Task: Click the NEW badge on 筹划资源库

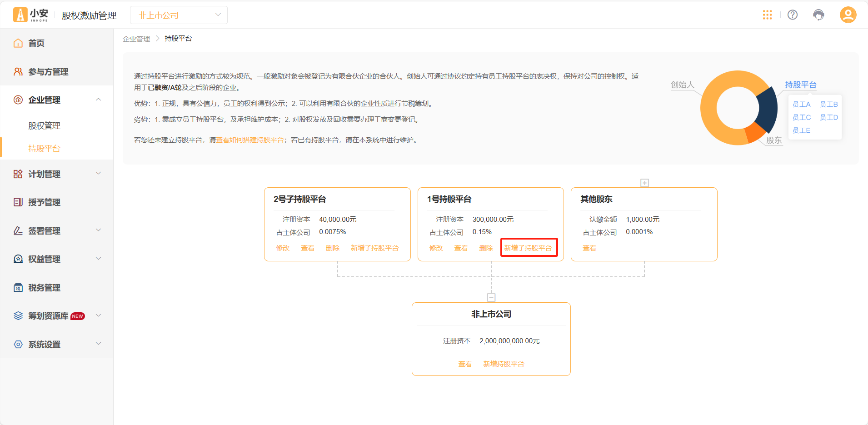Action: pos(78,316)
